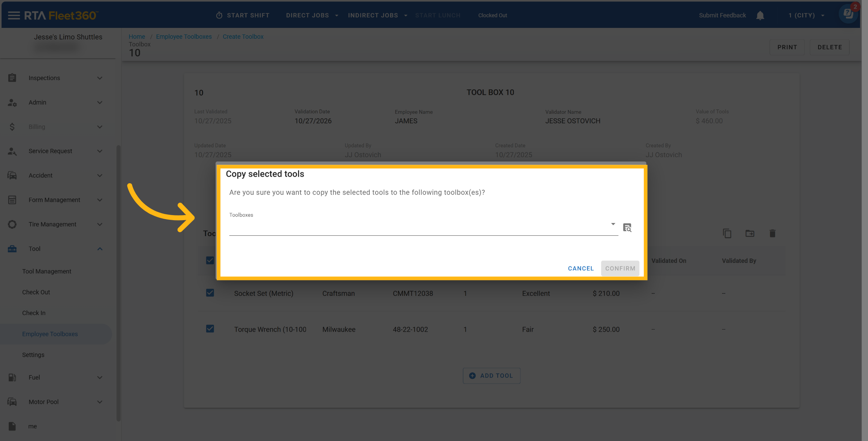Viewport: 868px width, 441px height.
Task: Toggle the select-all tools header checkbox
Action: pos(210,260)
